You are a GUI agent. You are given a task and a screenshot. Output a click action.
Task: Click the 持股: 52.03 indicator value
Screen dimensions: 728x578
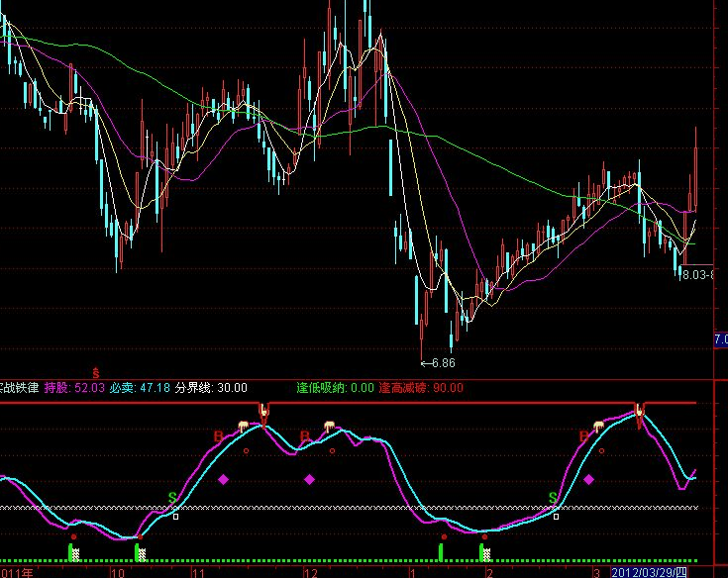(74, 387)
